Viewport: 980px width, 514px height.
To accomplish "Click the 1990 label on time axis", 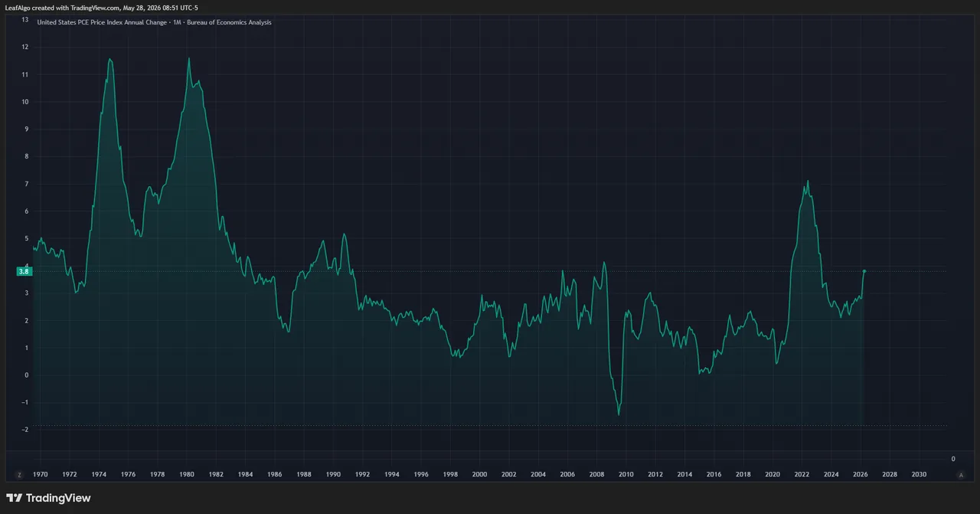I will [333, 475].
